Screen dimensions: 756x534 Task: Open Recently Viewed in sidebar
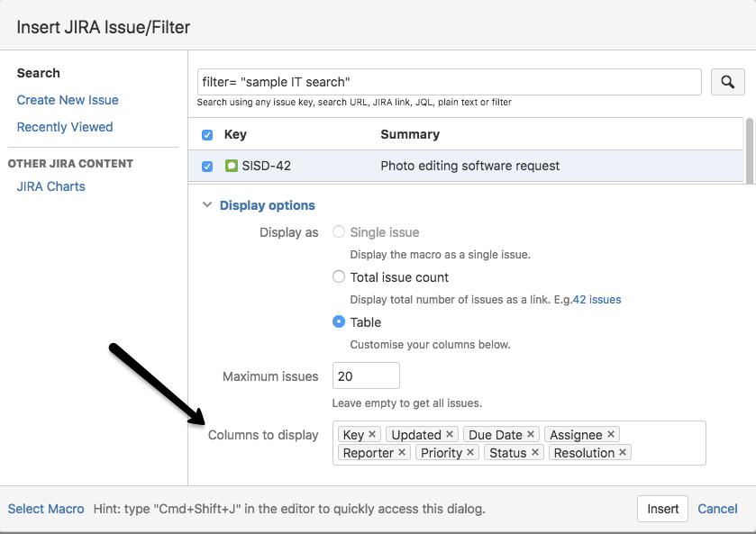pyautogui.click(x=65, y=127)
